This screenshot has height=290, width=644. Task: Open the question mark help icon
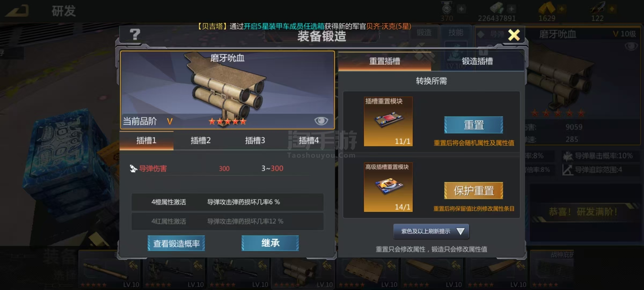pyautogui.click(x=135, y=34)
